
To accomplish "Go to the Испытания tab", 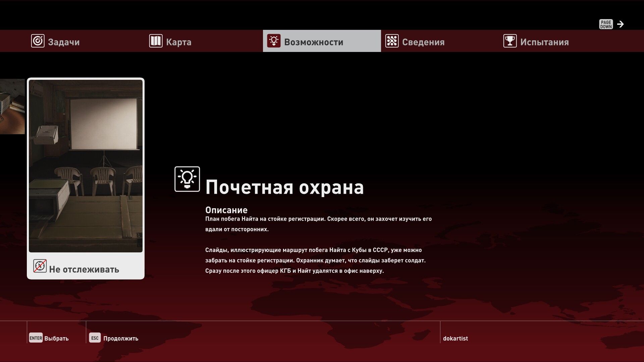I will [x=544, y=42].
